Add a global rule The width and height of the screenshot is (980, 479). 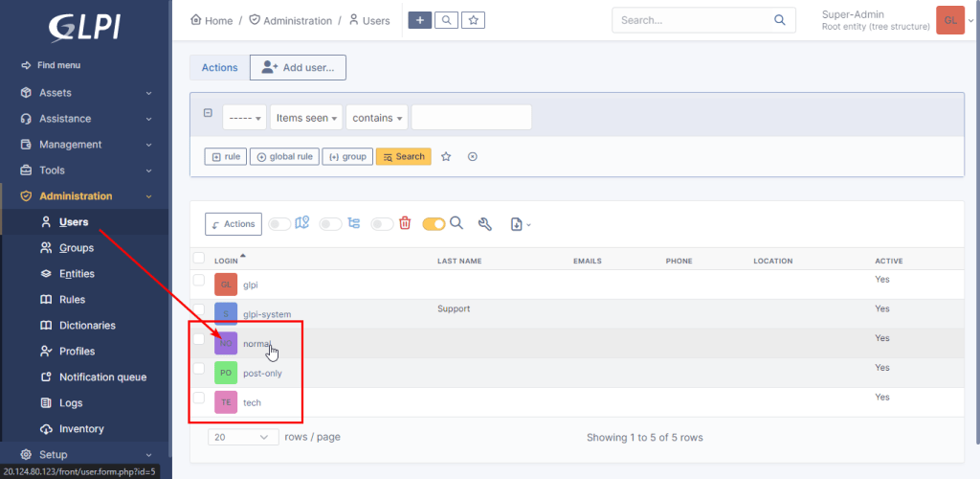click(x=285, y=156)
